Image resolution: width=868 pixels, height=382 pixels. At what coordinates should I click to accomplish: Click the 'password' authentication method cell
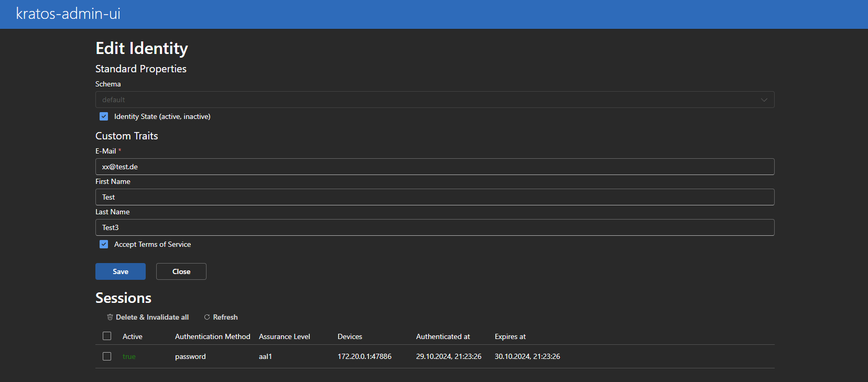pyautogui.click(x=190, y=356)
